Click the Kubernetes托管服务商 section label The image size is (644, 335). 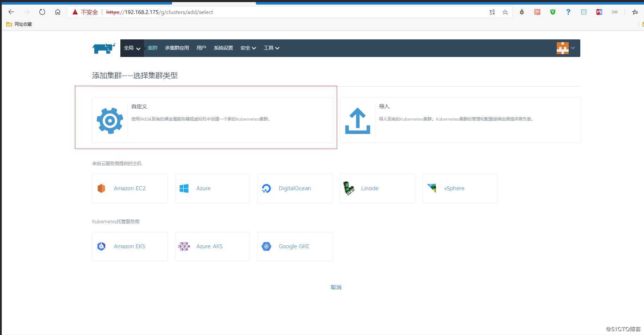point(116,221)
